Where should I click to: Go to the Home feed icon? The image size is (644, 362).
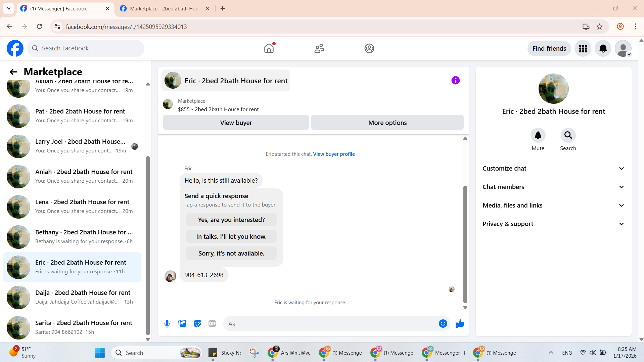[x=269, y=48]
